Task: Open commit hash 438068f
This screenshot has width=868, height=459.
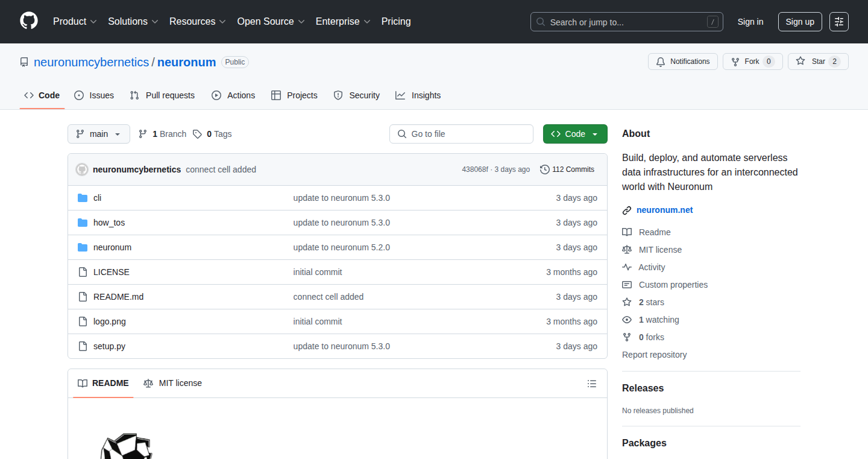Action: [475, 169]
